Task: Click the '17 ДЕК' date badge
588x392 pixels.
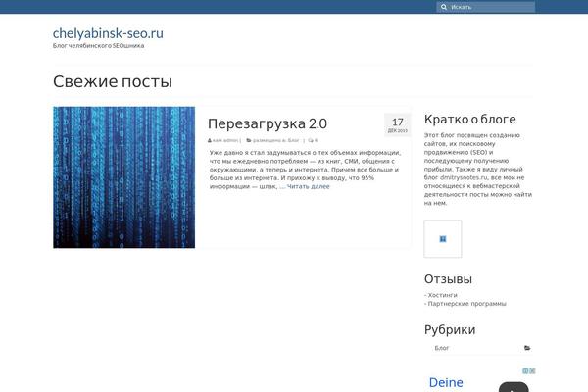Action: point(398,124)
